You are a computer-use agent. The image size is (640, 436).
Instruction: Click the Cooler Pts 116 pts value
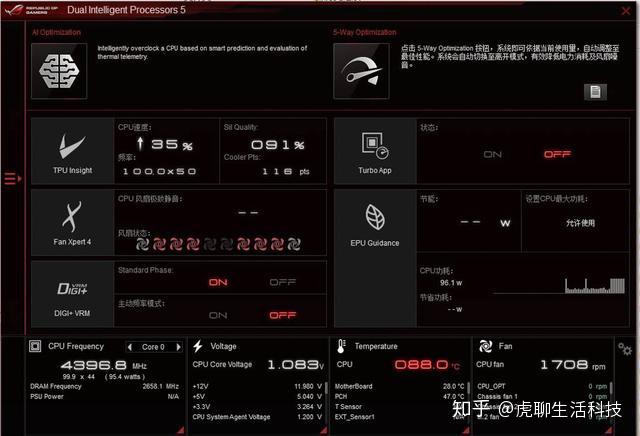pos(286,171)
